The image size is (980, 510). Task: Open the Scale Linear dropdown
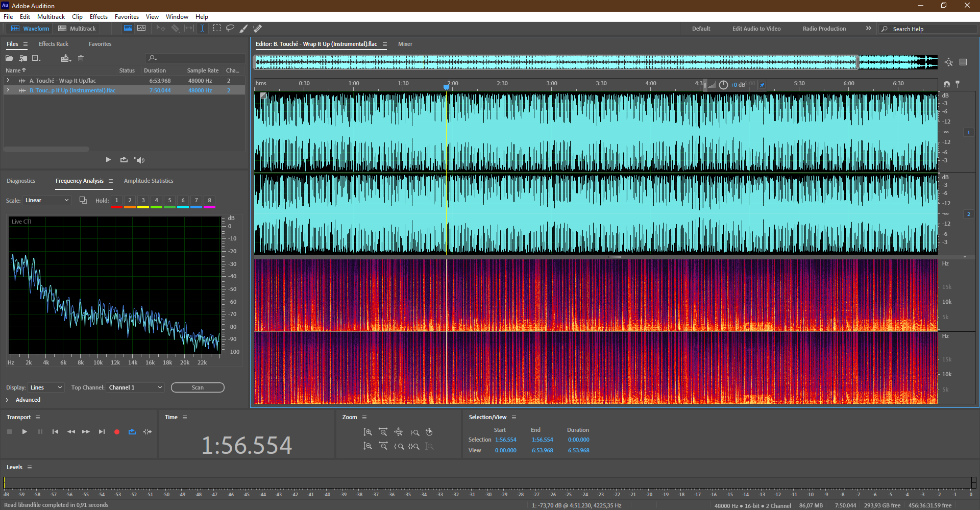click(46, 200)
